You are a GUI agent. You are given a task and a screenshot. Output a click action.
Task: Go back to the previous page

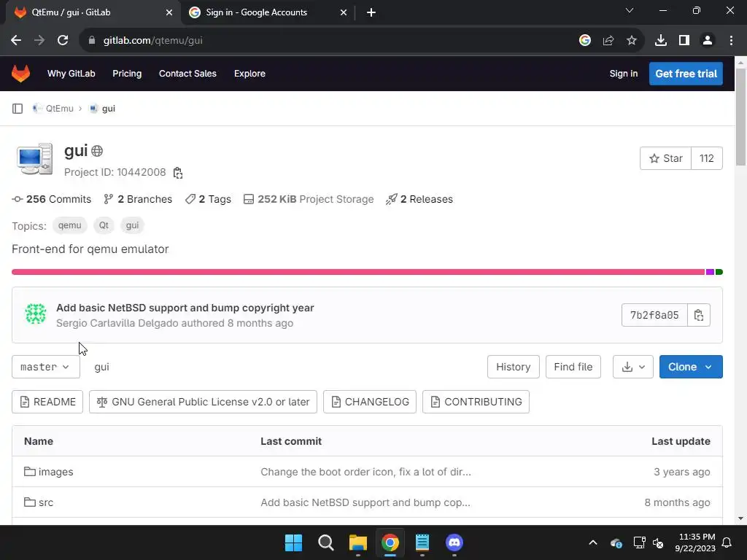tap(16, 41)
